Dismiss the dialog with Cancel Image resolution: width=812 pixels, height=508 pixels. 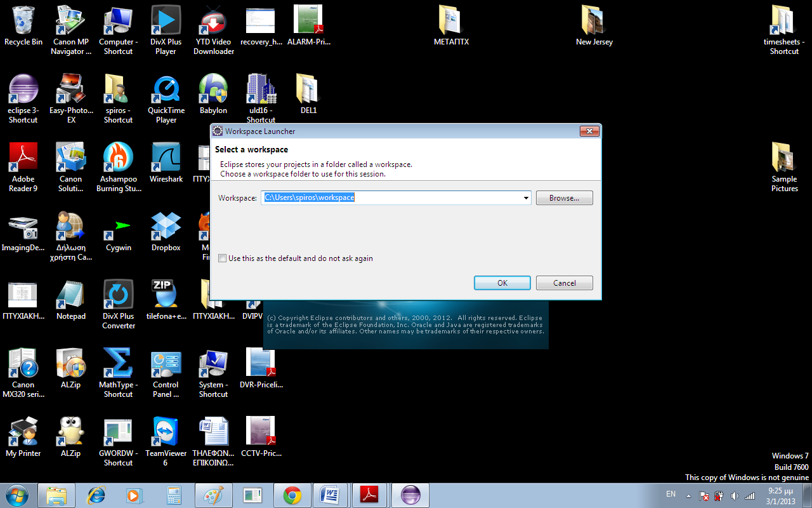tap(564, 283)
